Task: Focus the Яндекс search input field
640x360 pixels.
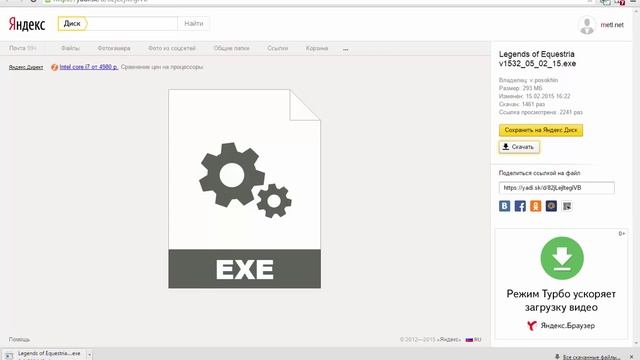Action: pyautogui.click(x=132, y=24)
